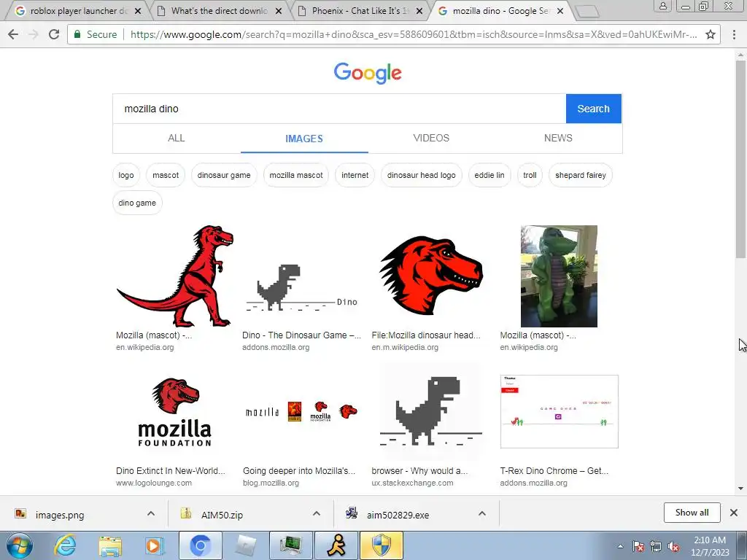Open Windows Media Player taskbar icon
Viewport: 747px width, 560px height.
(153, 545)
